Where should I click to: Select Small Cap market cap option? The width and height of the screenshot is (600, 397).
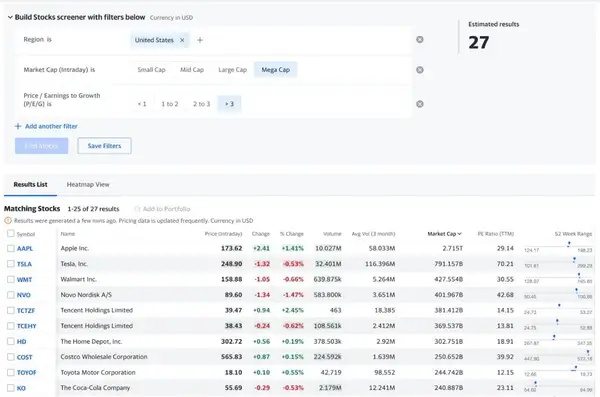(x=152, y=70)
